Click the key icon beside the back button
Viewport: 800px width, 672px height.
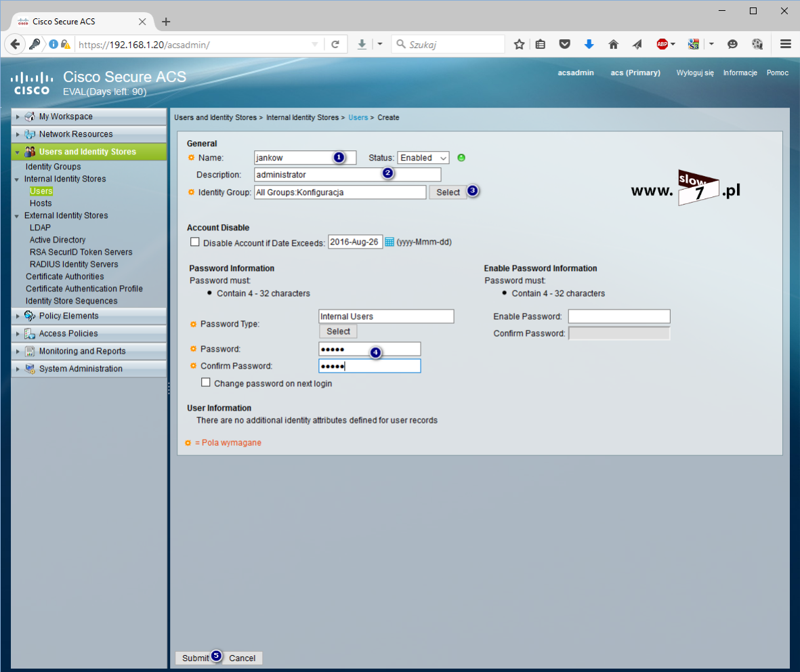(35, 45)
